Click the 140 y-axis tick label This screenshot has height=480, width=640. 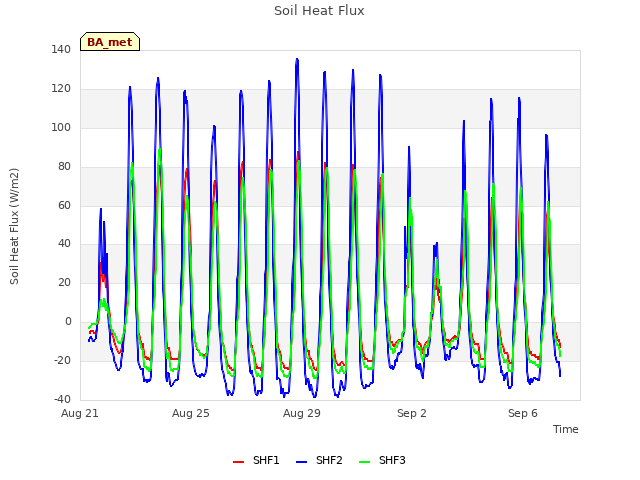61,49
